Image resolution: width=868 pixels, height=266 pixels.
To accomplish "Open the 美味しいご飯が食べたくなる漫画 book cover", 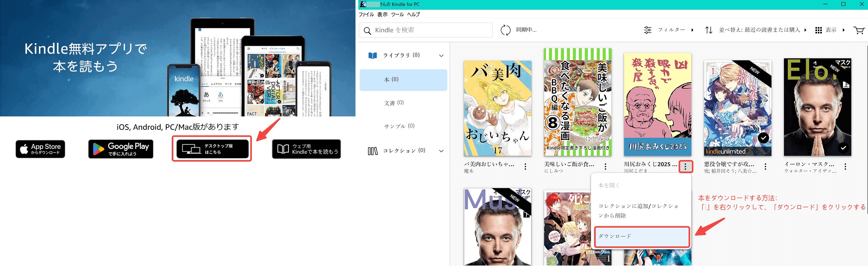I will click(x=578, y=102).
